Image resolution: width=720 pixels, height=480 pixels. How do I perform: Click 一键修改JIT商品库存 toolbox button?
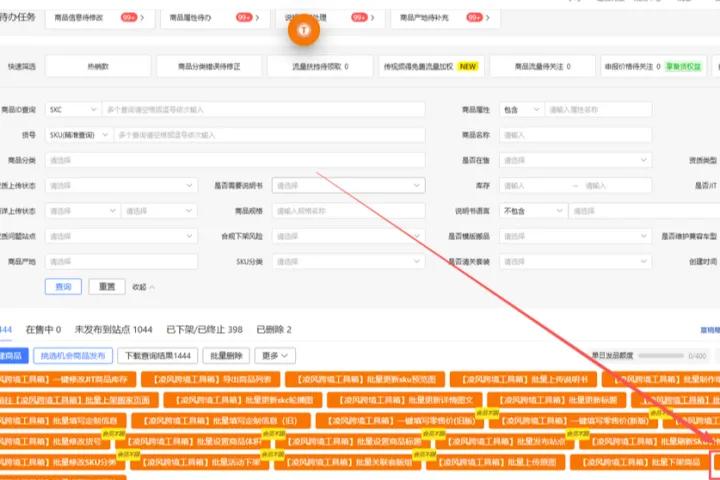coord(67,379)
